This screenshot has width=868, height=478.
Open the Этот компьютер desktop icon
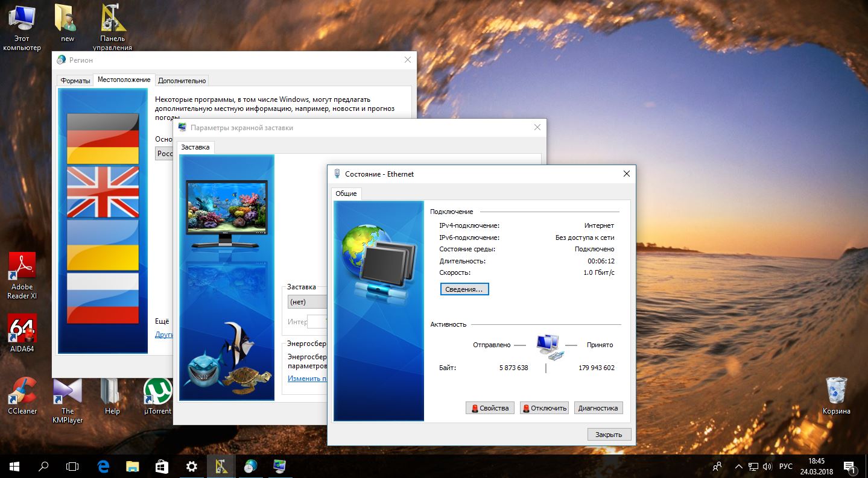[x=22, y=27]
